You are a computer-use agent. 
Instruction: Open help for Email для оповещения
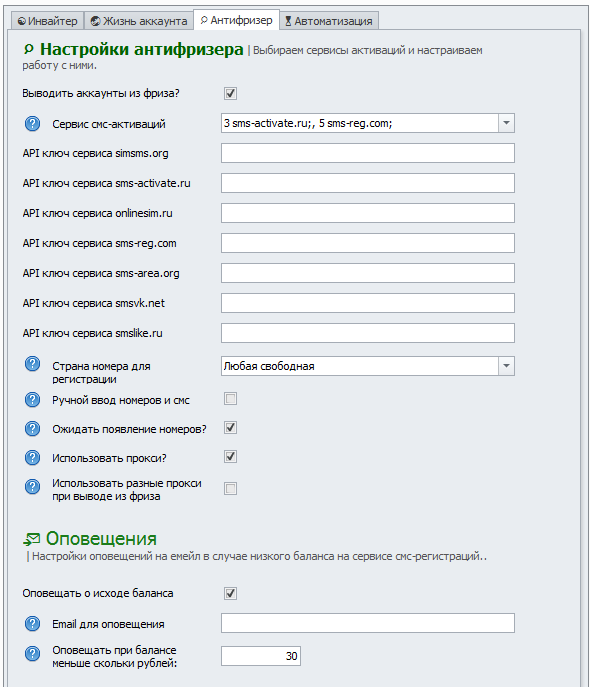click(x=32, y=623)
